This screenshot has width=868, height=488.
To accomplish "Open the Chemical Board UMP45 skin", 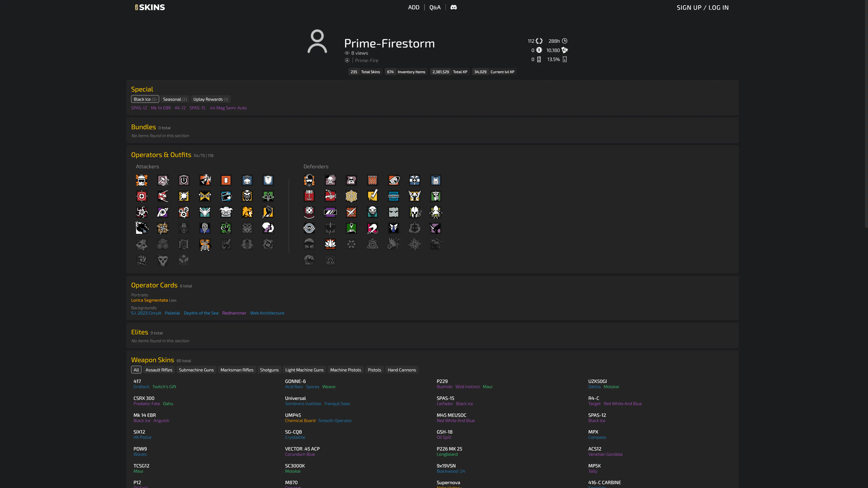I will [300, 421].
